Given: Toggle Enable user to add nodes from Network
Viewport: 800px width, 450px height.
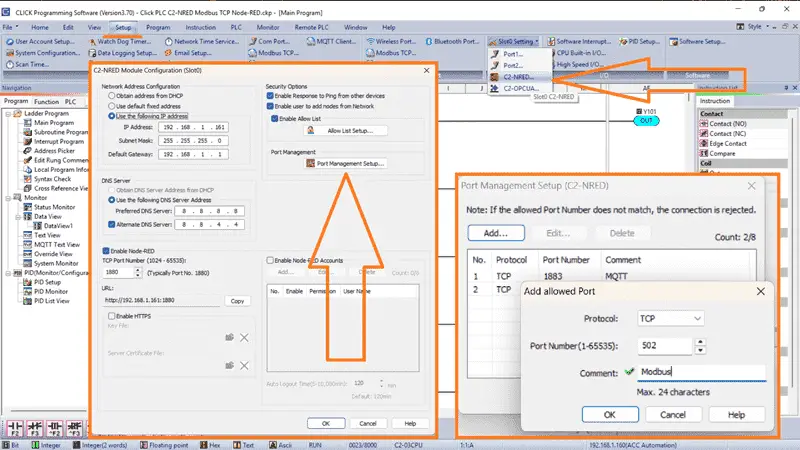Looking at the screenshot, I should pos(270,106).
